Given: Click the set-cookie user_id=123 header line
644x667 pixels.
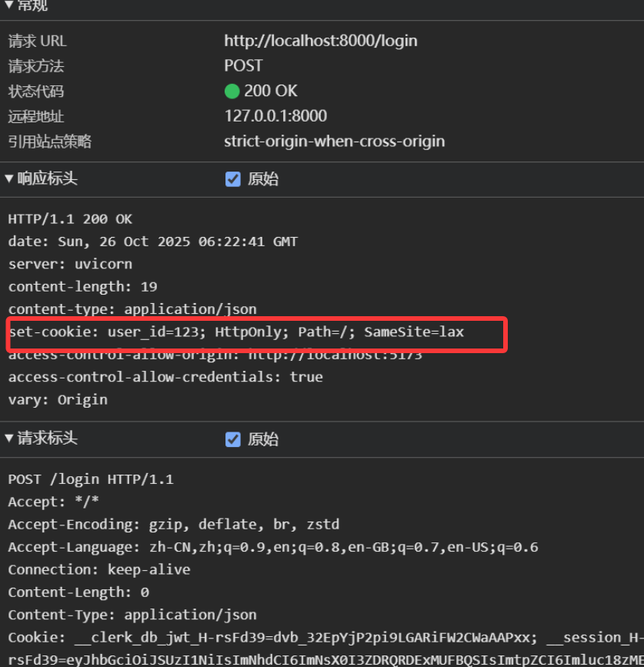Looking at the screenshot, I should coord(236,332).
